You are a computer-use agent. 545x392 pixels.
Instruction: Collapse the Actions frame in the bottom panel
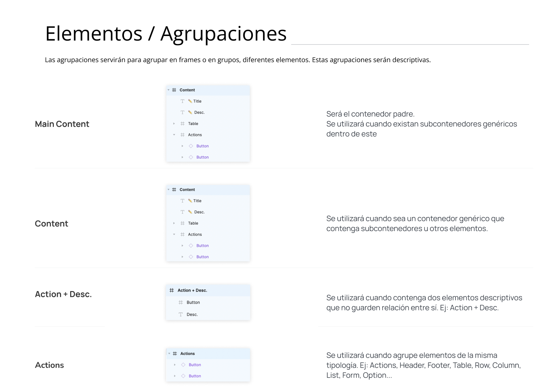[x=169, y=353]
